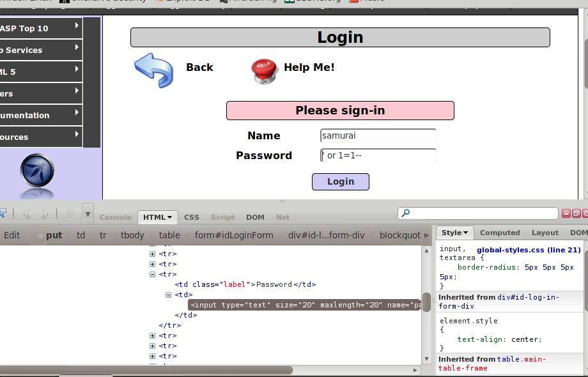
Task: Collapse the tr row containing Password label
Action: pos(153,274)
